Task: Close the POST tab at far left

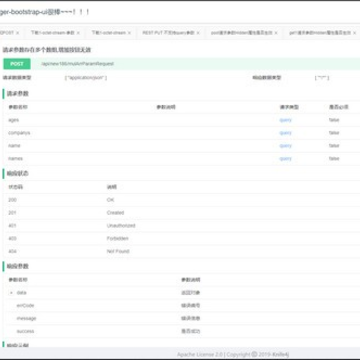Action: point(18,33)
